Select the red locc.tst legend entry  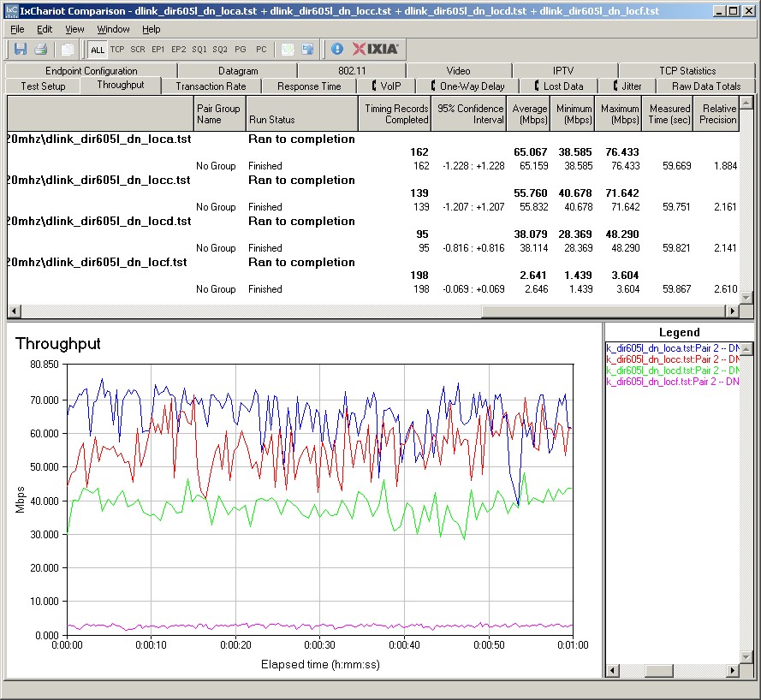[x=673, y=359]
